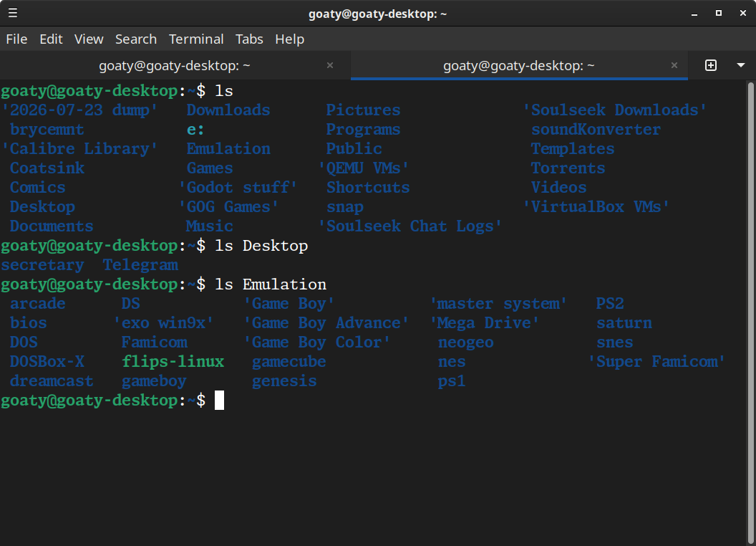Click the '2026-07-23 dump' directory name
756x546 pixels.
79,110
